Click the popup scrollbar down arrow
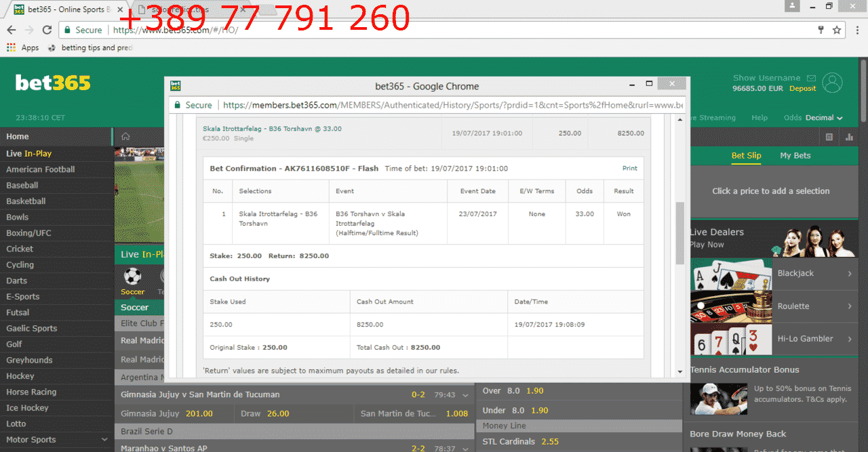This screenshot has height=452, width=868. (680, 372)
